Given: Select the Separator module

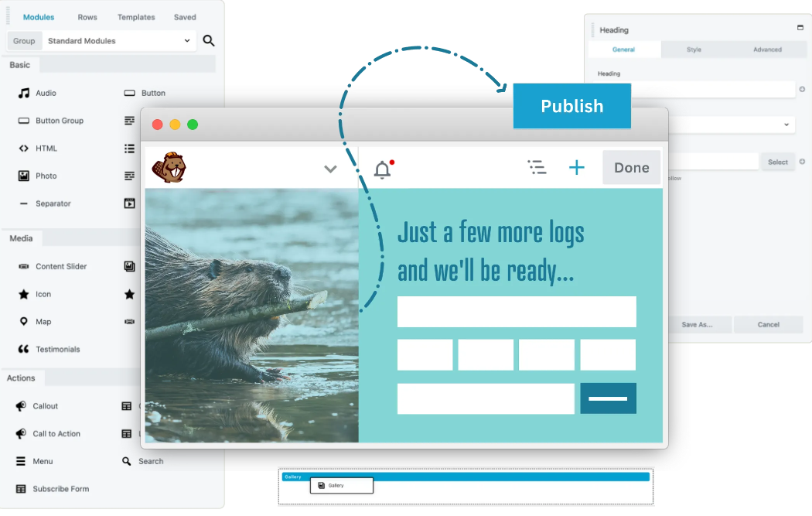Looking at the screenshot, I should [45, 203].
